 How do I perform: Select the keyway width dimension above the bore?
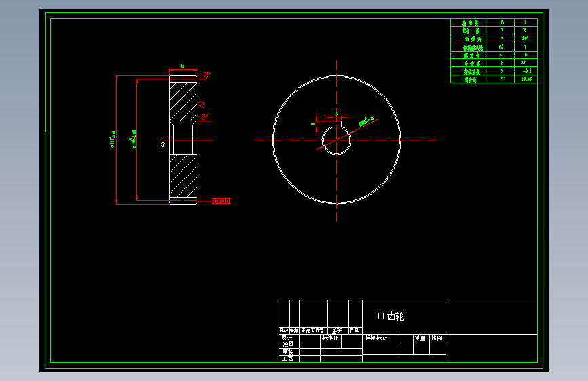pos(337,115)
